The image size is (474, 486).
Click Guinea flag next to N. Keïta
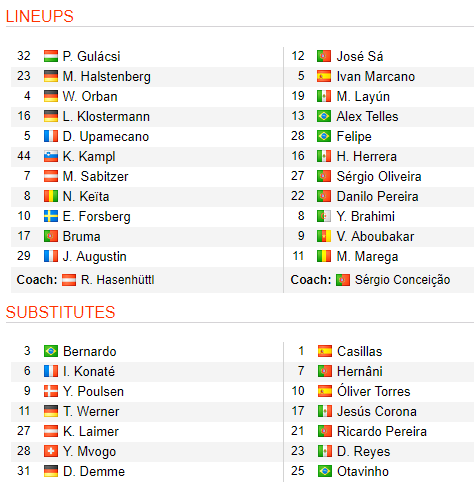click(51, 196)
